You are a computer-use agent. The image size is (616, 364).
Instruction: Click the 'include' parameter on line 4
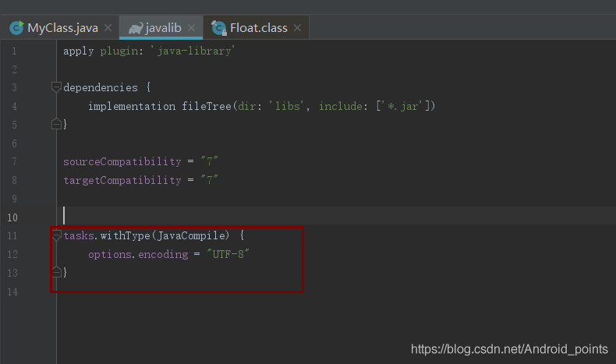point(340,106)
